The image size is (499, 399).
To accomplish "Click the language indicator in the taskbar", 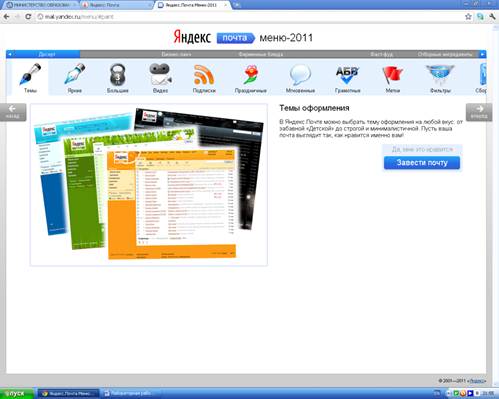I will (x=437, y=394).
